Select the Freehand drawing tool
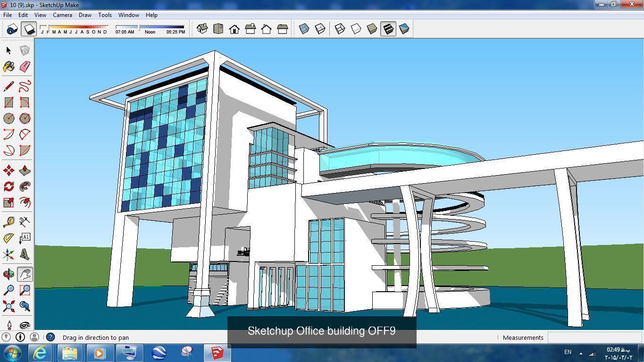 pyautogui.click(x=25, y=86)
